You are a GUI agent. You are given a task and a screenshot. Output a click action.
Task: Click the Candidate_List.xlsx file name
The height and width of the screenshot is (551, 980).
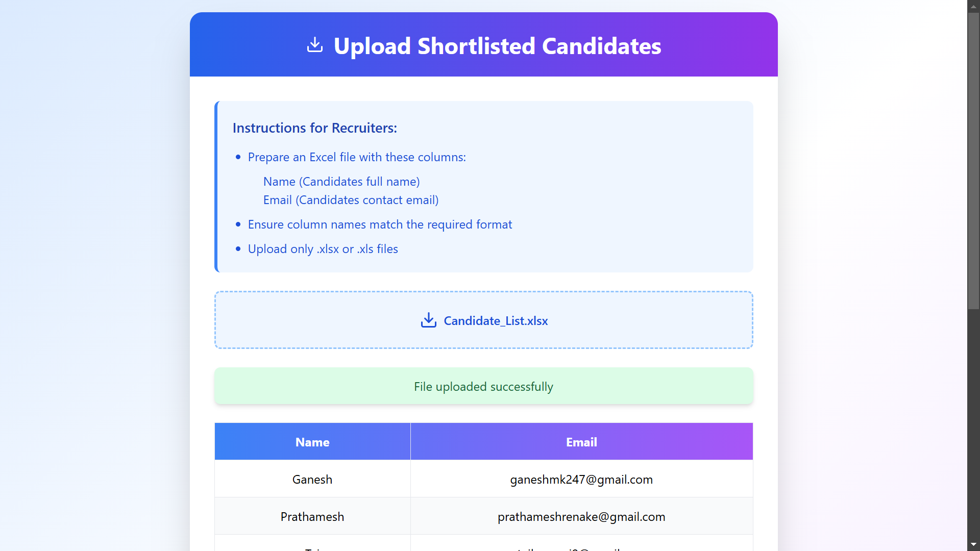coord(496,321)
